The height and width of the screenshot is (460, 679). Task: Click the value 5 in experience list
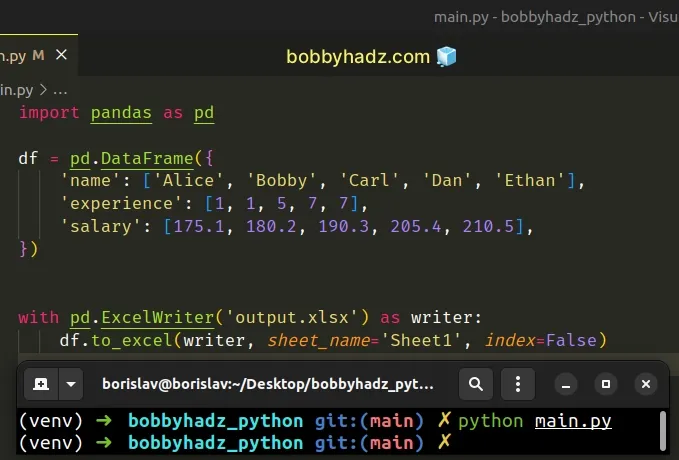[x=281, y=204]
